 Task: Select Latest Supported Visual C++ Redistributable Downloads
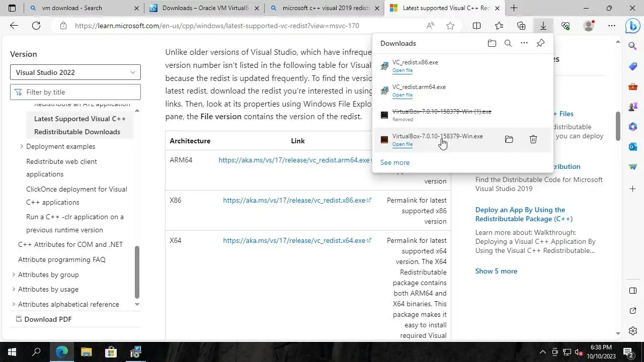point(80,125)
